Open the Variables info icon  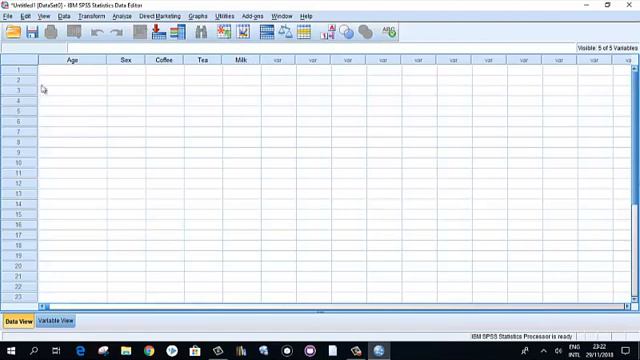[x=178, y=32]
